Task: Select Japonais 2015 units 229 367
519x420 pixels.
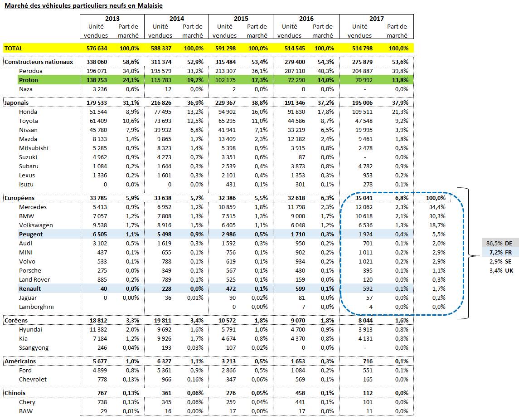Action: [225, 103]
